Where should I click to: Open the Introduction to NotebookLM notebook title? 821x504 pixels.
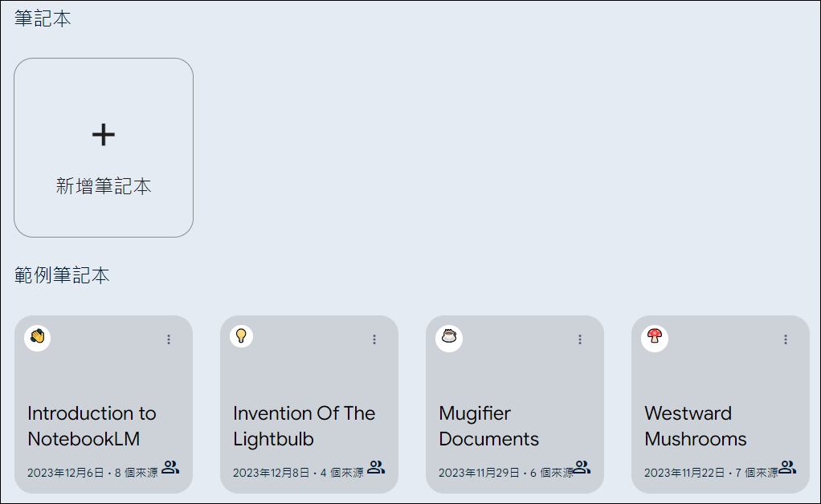[x=92, y=426]
